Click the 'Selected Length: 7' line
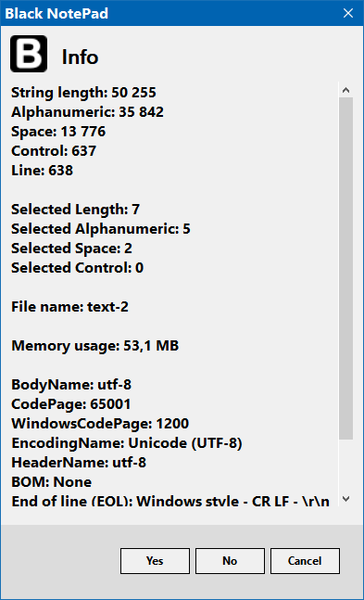This screenshot has width=364, height=600. (76, 210)
